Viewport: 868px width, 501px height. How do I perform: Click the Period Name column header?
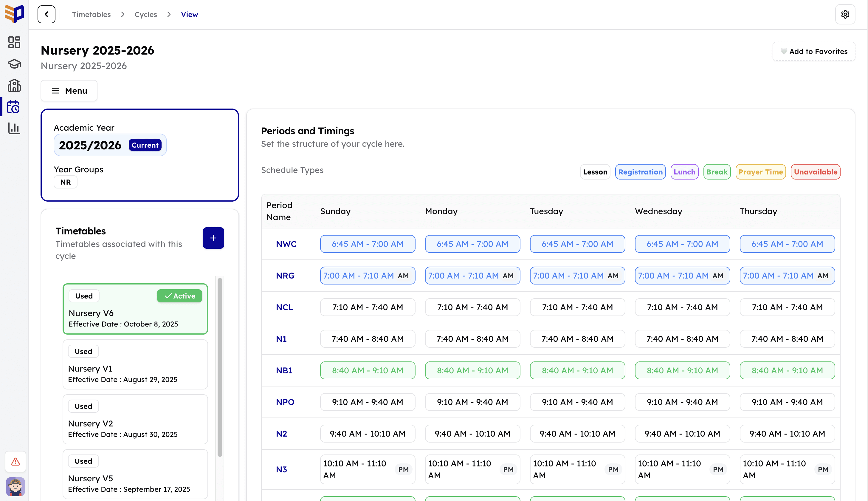[x=279, y=211]
